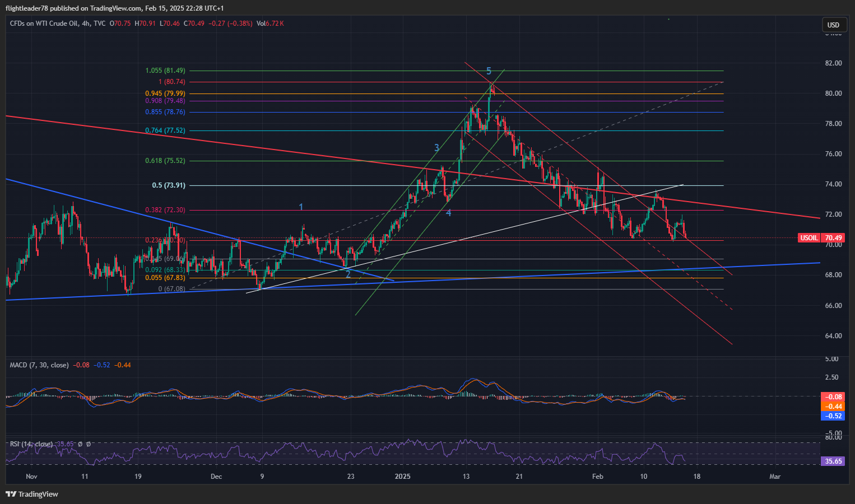
Task: Select the Fibonacci label 0.855 (78.76)
Action: point(165,112)
